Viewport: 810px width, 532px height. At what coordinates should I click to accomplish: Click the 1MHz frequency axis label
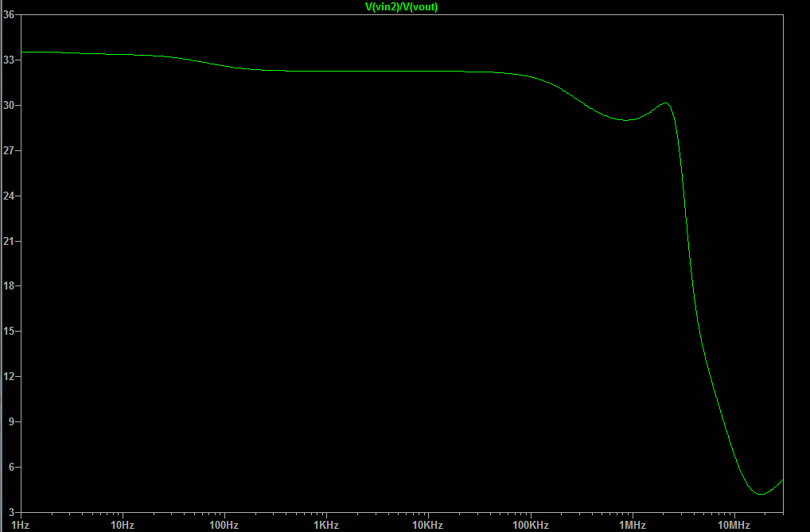click(633, 526)
